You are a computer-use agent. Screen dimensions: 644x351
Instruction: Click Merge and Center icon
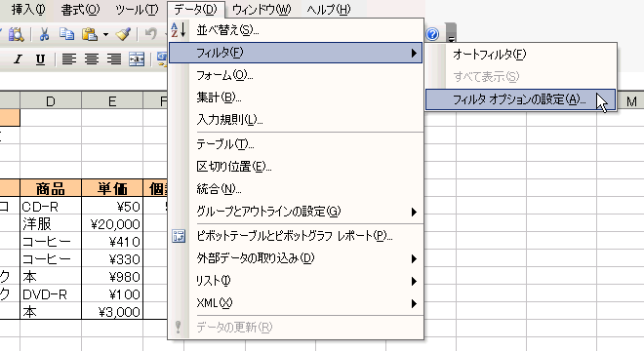[x=137, y=59]
